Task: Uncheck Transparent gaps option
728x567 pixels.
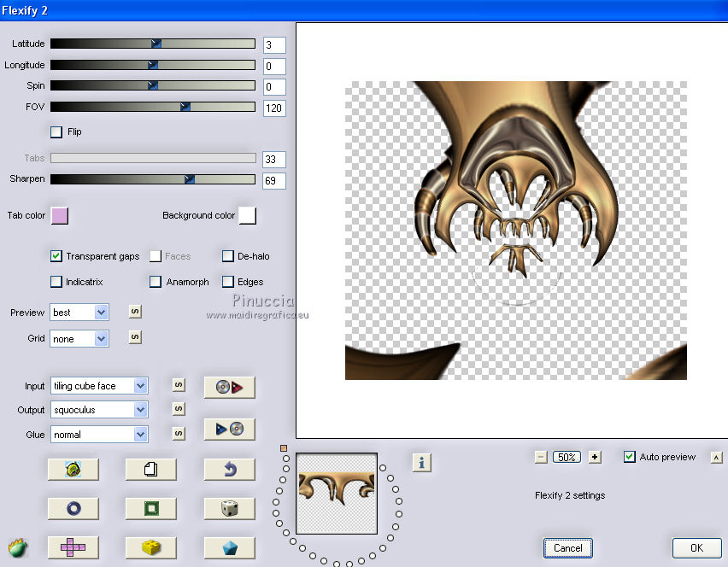Action: (x=56, y=256)
